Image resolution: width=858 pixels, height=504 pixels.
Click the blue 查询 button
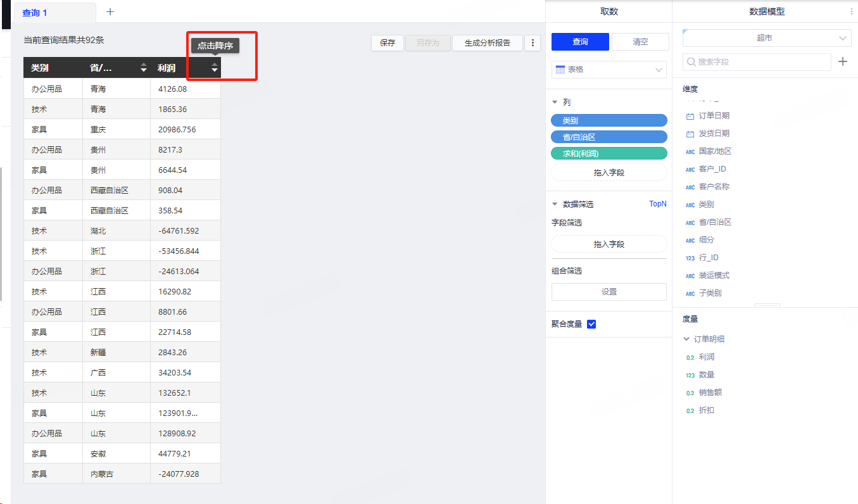(x=580, y=42)
